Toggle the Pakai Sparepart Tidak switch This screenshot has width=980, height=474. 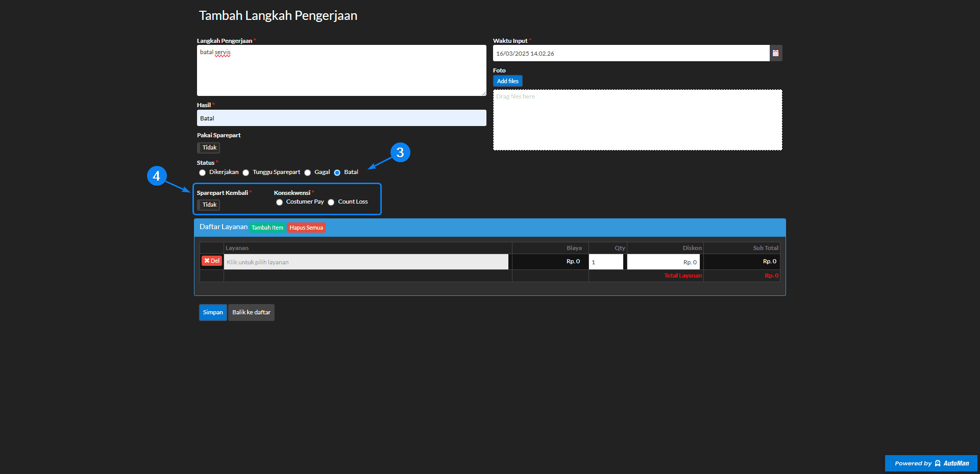click(209, 148)
